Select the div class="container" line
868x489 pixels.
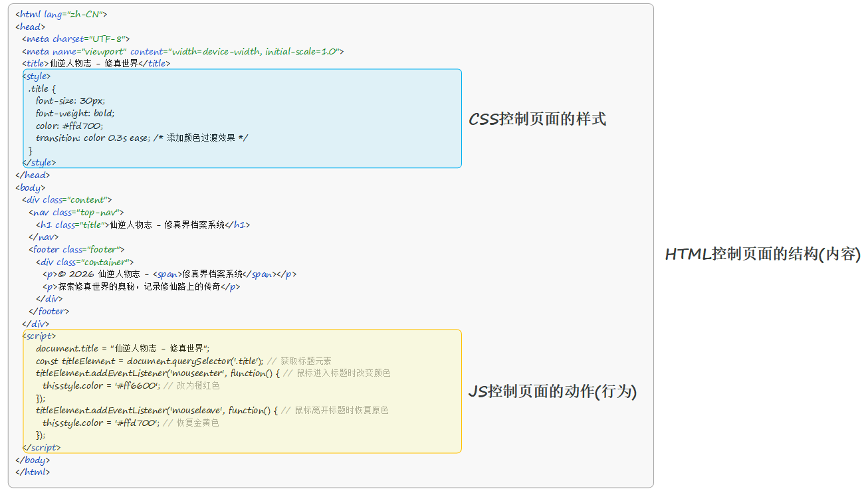tap(85, 262)
